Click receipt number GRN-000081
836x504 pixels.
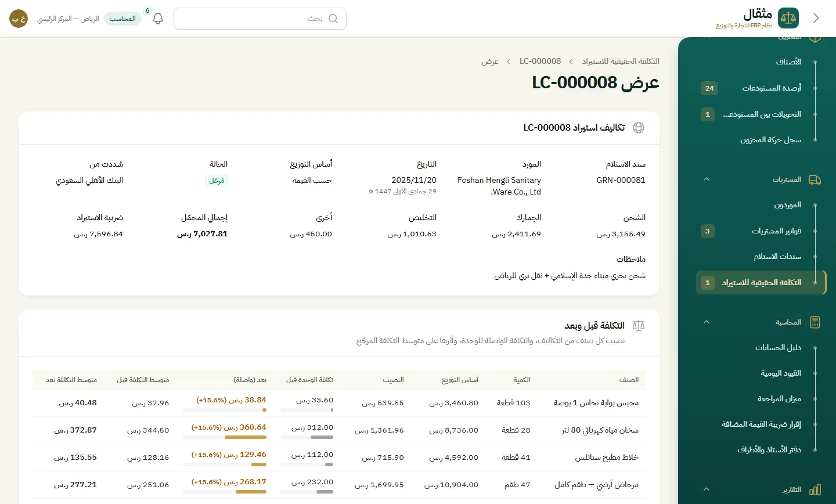[x=621, y=181]
